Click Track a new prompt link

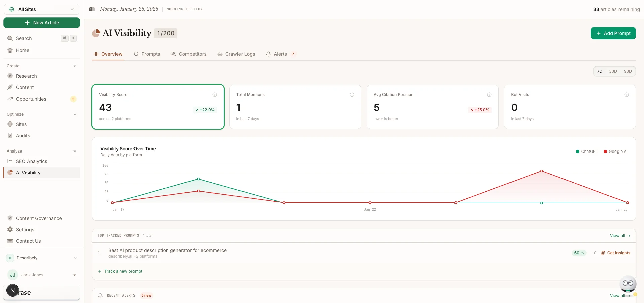(x=123, y=271)
